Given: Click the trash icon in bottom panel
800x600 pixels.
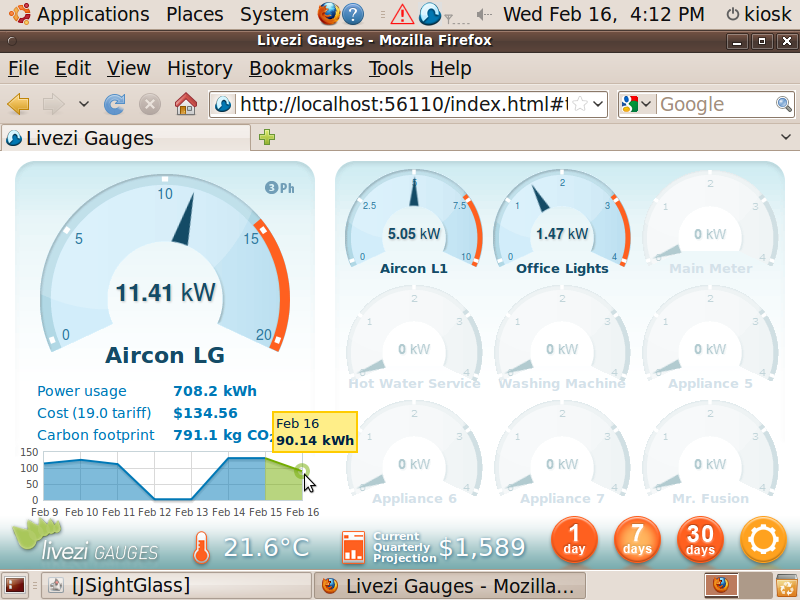Looking at the screenshot, I should (x=786, y=586).
